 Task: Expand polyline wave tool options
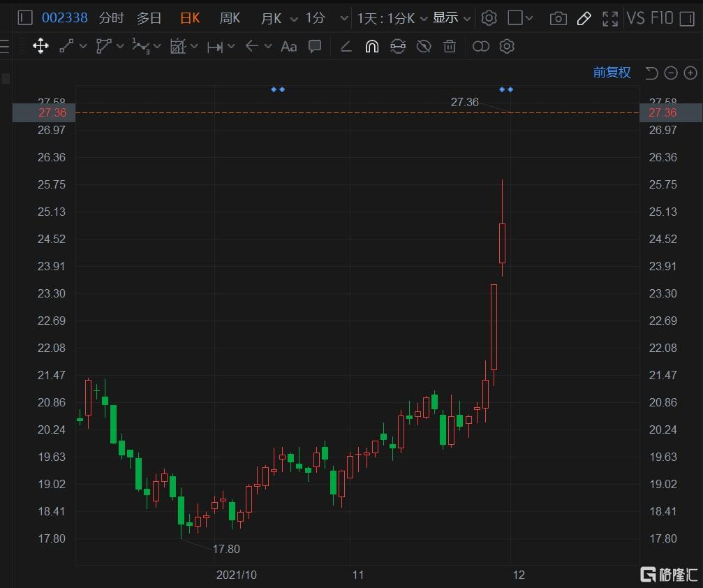point(157,46)
